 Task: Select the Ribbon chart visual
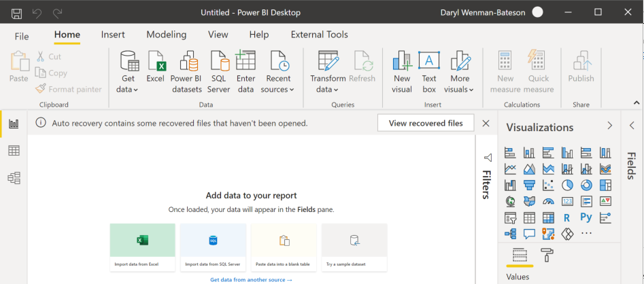point(605,169)
